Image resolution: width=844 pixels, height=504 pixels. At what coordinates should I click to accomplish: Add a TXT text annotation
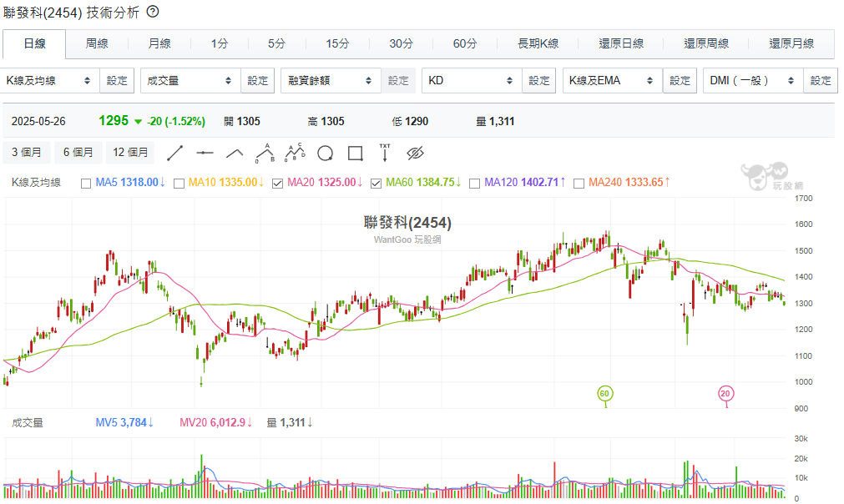click(x=385, y=152)
